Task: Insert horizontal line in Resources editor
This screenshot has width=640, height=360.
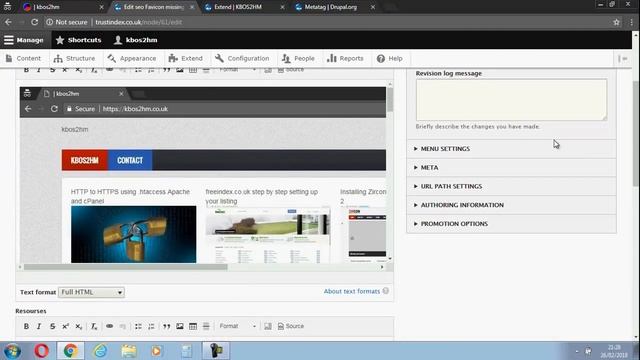Action: [x=206, y=326]
